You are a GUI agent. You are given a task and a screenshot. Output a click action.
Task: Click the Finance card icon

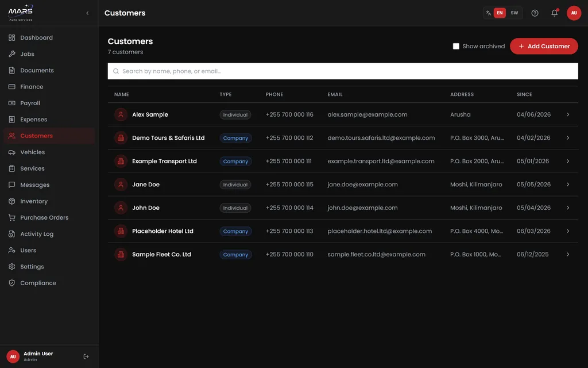(x=11, y=87)
